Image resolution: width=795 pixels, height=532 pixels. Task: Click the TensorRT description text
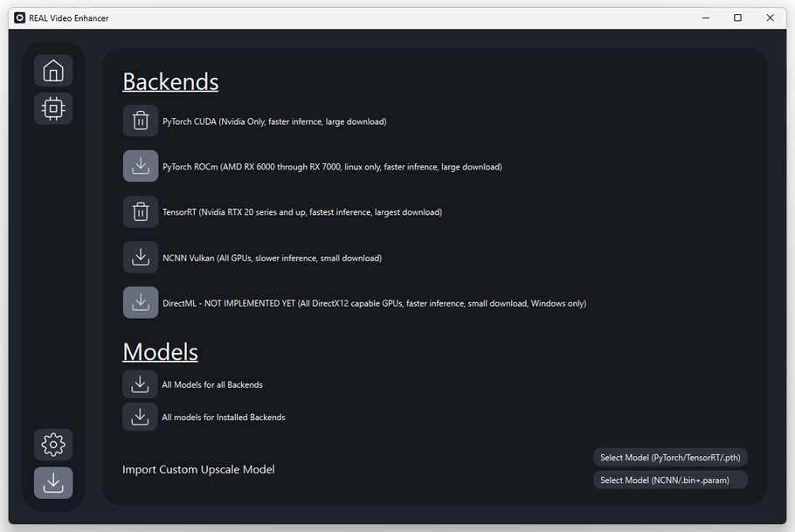click(x=302, y=212)
